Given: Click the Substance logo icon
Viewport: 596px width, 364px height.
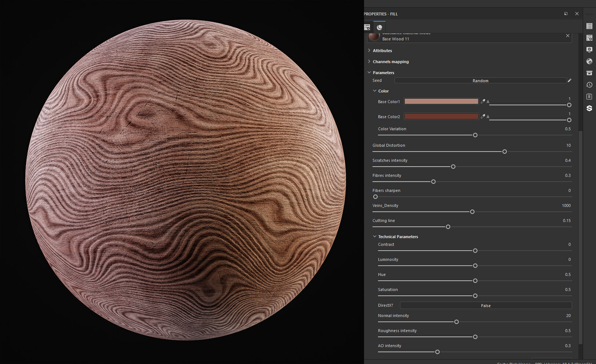Looking at the screenshot, I should pyautogui.click(x=589, y=108).
